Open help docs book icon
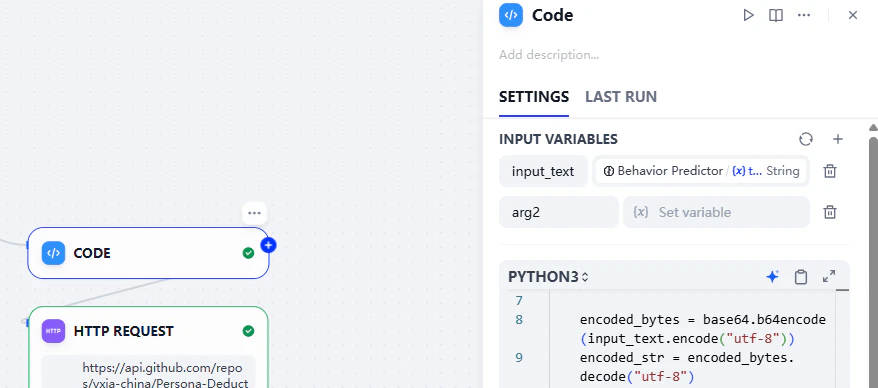 [x=776, y=15]
